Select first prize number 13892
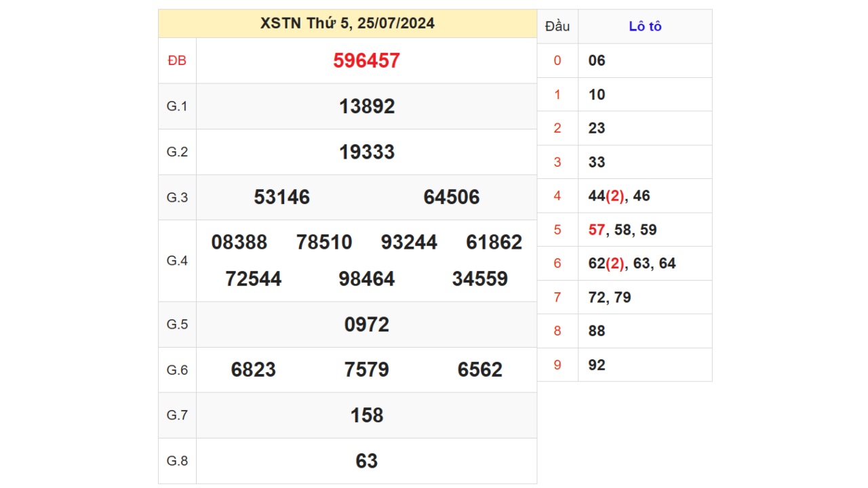 point(367,106)
